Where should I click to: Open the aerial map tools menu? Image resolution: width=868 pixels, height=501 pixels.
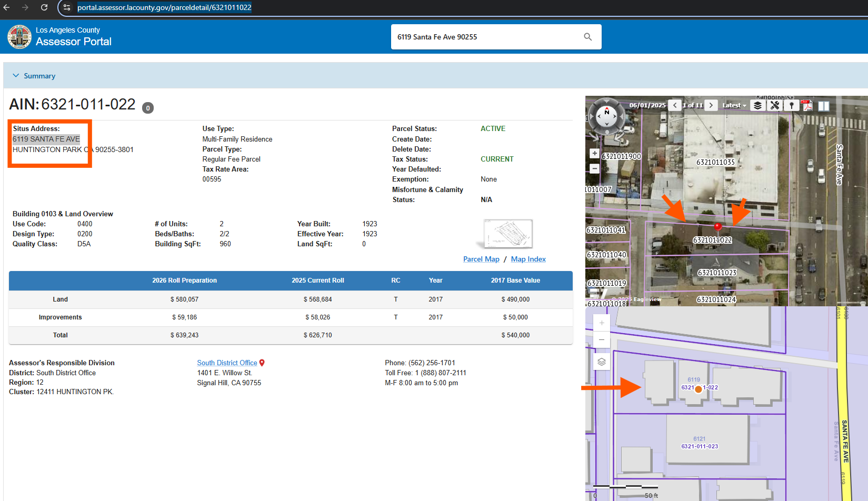(x=774, y=105)
